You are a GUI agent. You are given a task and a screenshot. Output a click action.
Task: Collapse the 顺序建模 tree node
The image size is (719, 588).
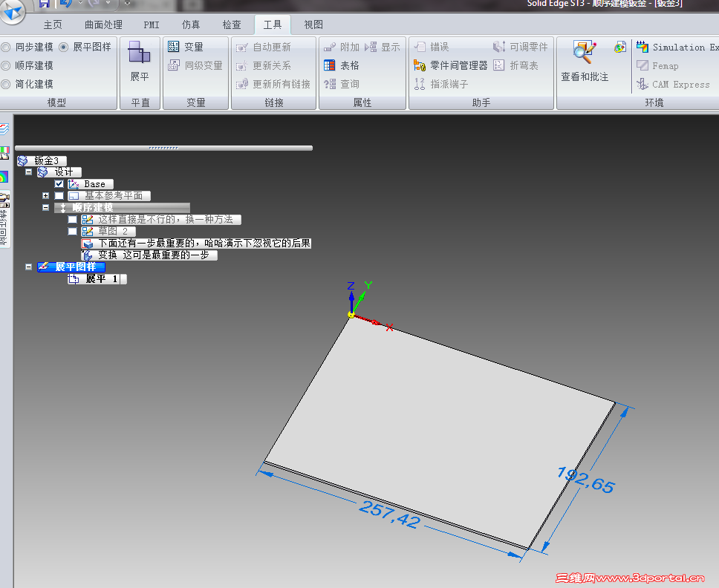(45, 208)
